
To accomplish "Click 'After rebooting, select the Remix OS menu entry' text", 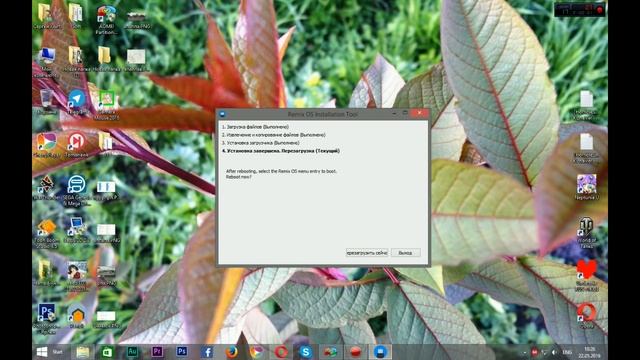I will tap(281, 171).
